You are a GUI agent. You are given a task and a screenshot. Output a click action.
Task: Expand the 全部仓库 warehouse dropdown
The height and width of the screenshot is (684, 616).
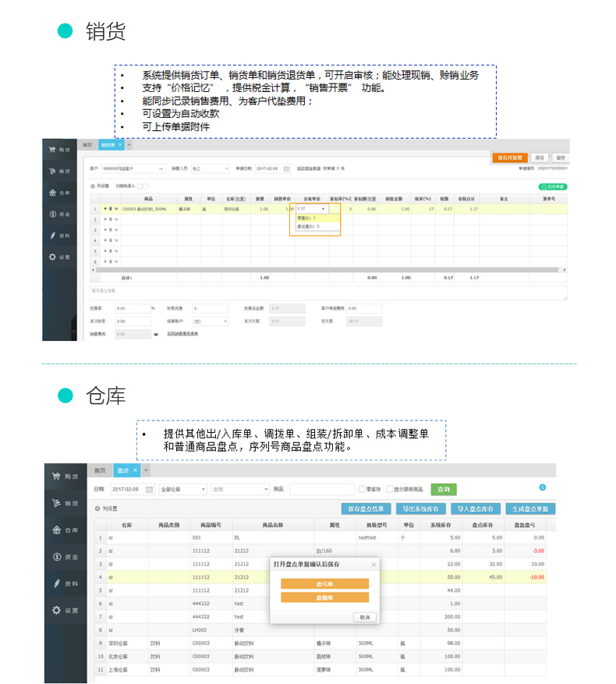click(182, 490)
